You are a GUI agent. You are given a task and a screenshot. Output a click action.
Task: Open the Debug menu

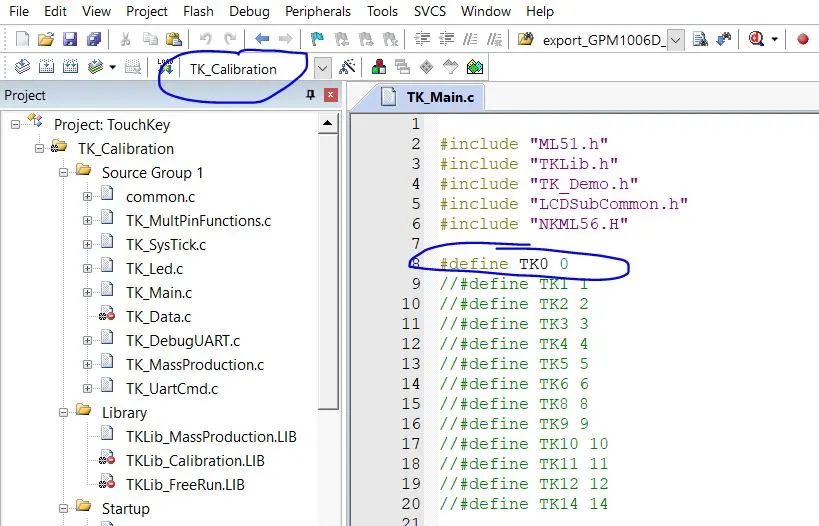point(249,11)
